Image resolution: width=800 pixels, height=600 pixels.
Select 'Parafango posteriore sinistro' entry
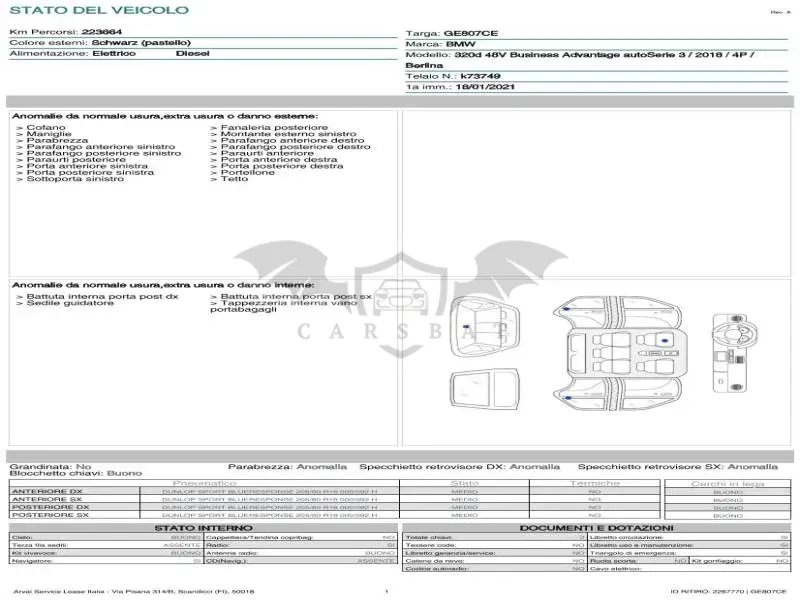click(104, 153)
